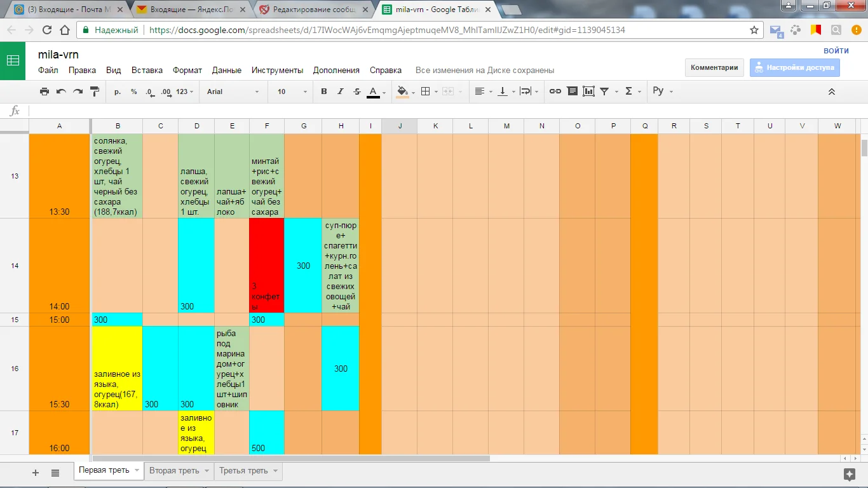The image size is (868, 488).
Task: Click the insert comment icon
Action: coord(572,91)
